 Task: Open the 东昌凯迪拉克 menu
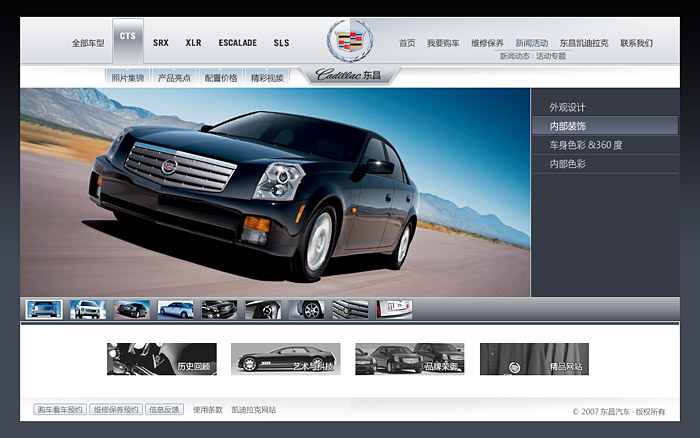[x=583, y=43]
